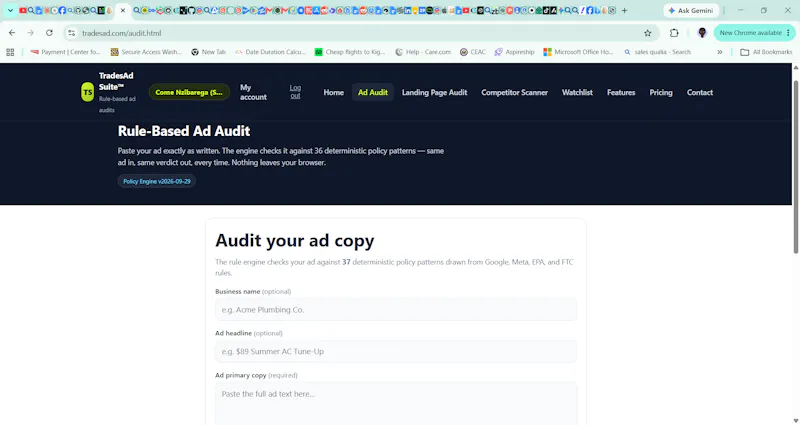
Task: Reload the audit page
Action: 49,33
